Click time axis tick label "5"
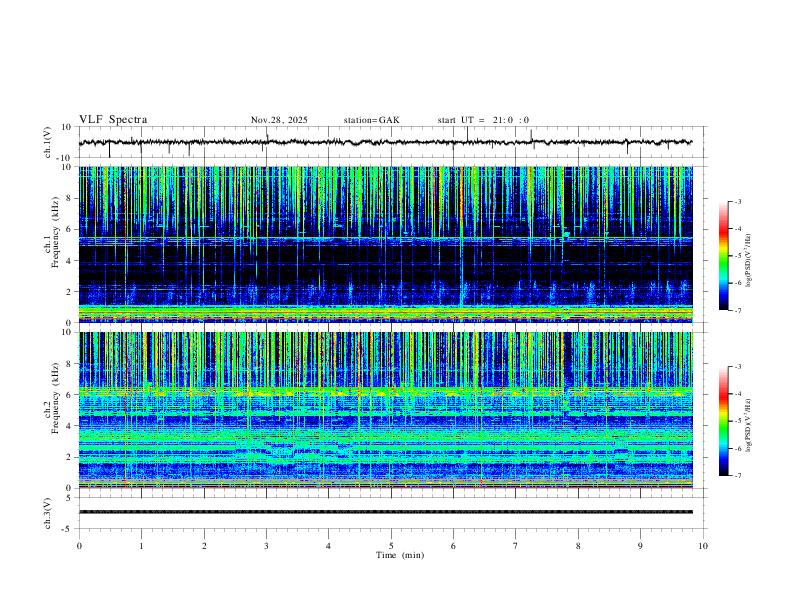792x612 pixels. 391,546
